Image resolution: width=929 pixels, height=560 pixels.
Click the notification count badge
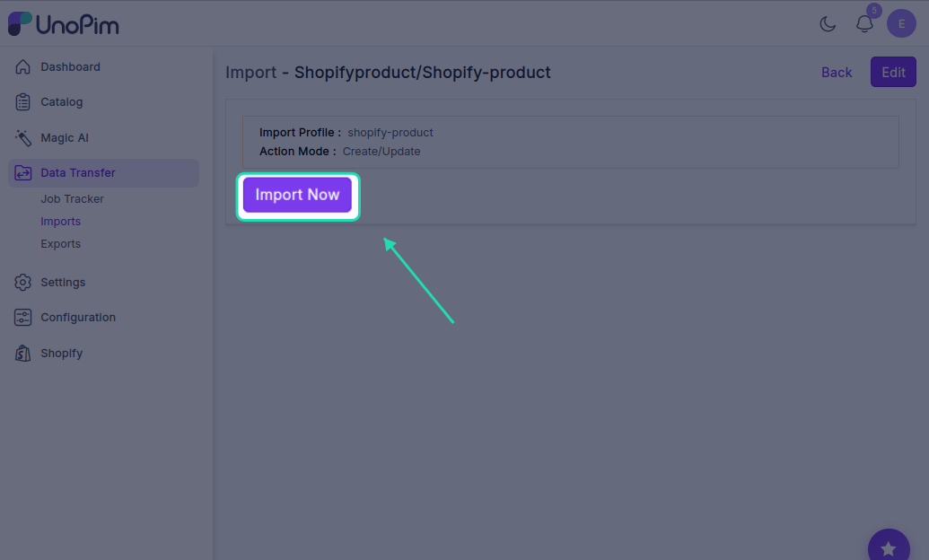874,10
